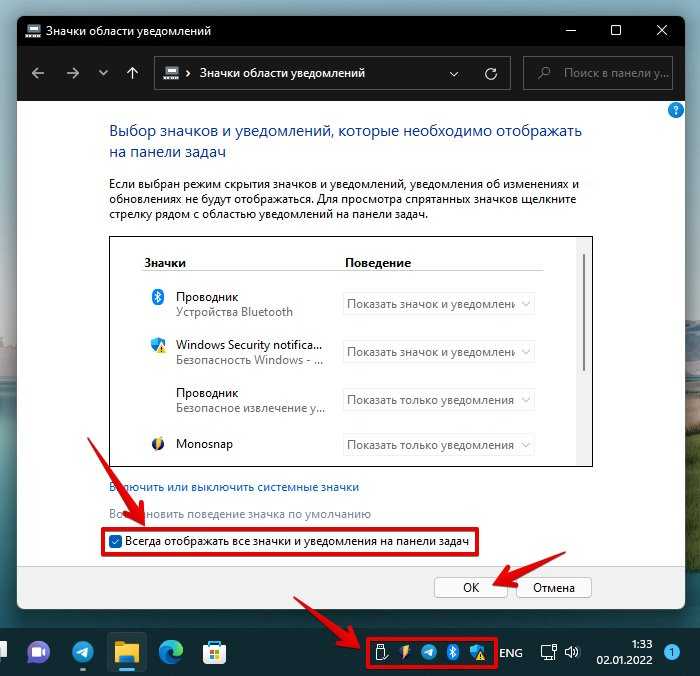
Task: Open behavior dropdown for safe removal row
Action: [x=438, y=400]
